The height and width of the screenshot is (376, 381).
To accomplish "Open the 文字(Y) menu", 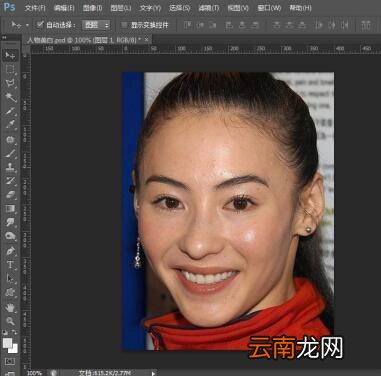I will tap(150, 8).
